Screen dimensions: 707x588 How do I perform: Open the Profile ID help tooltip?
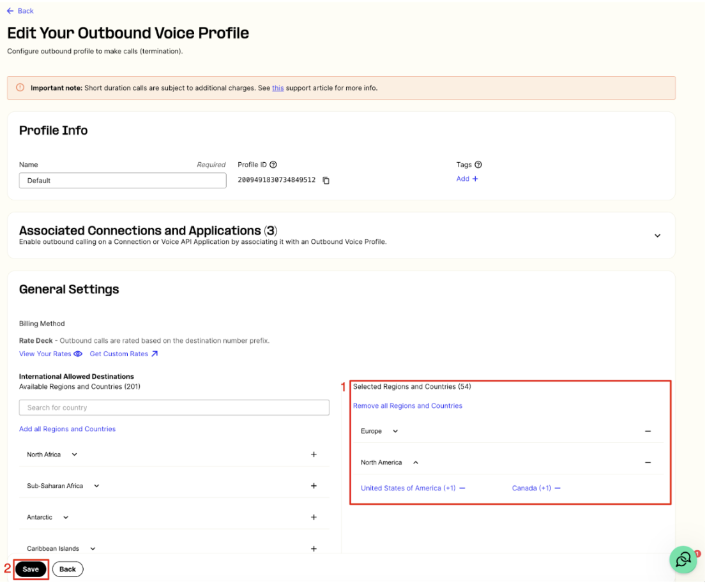(x=275, y=164)
